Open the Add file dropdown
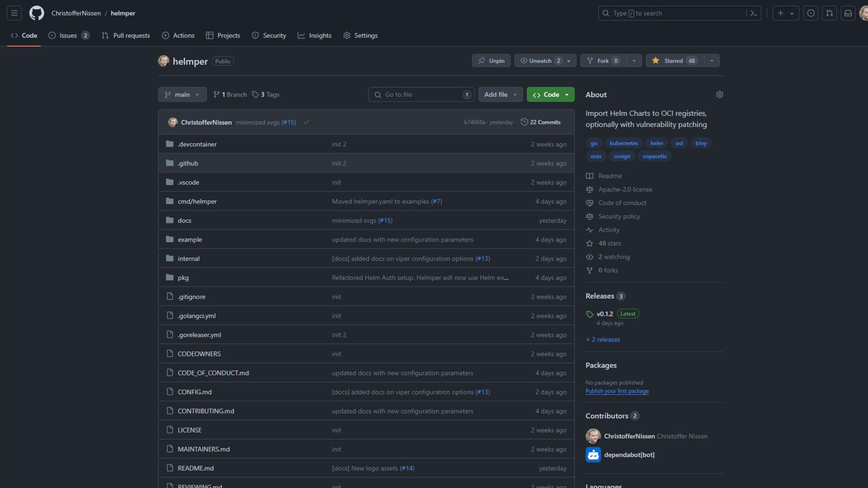The width and height of the screenshot is (868, 488). click(x=500, y=94)
